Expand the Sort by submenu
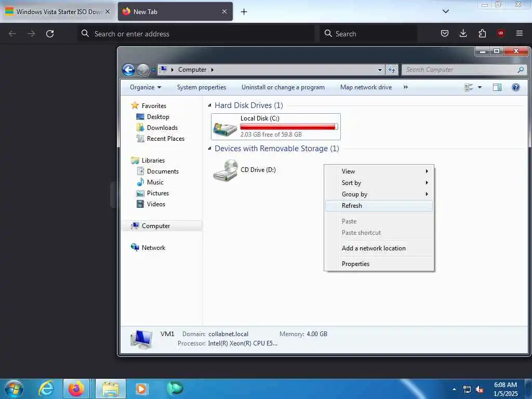532x399 pixels. 379,183
